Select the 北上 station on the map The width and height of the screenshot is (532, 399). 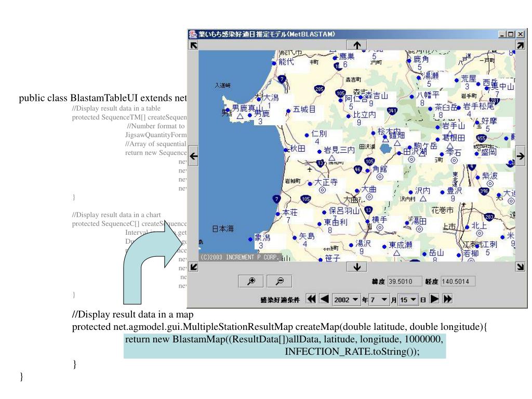[x=467, y=227]
